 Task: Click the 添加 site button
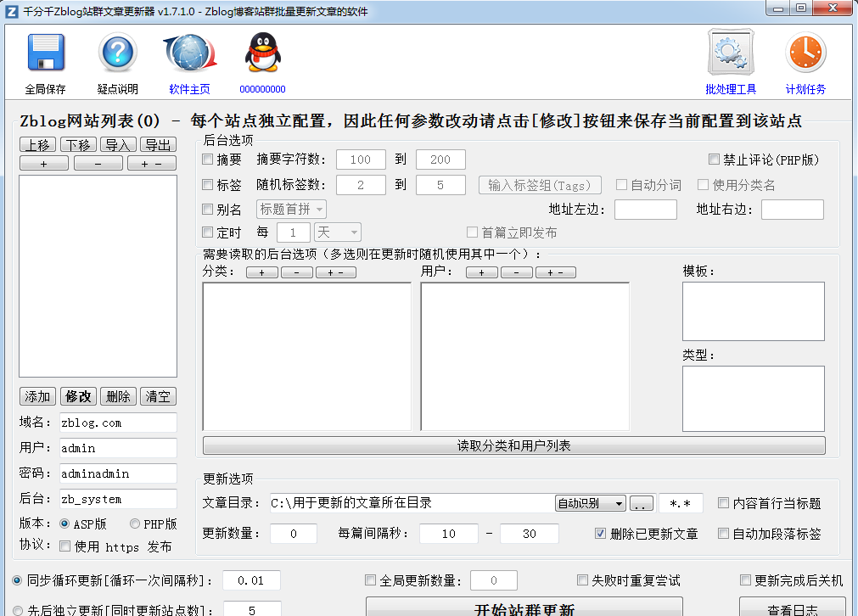[x=37, y=396]
